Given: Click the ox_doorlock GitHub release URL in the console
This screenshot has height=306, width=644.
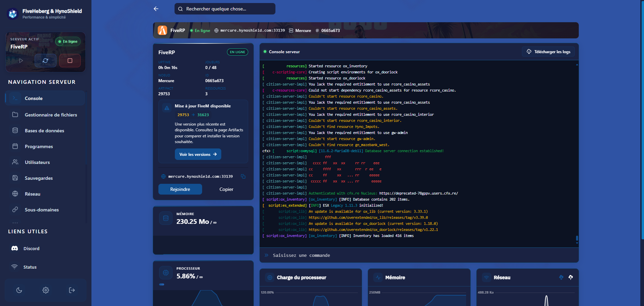Looking at the screenshot, I should tap(373, 230).
